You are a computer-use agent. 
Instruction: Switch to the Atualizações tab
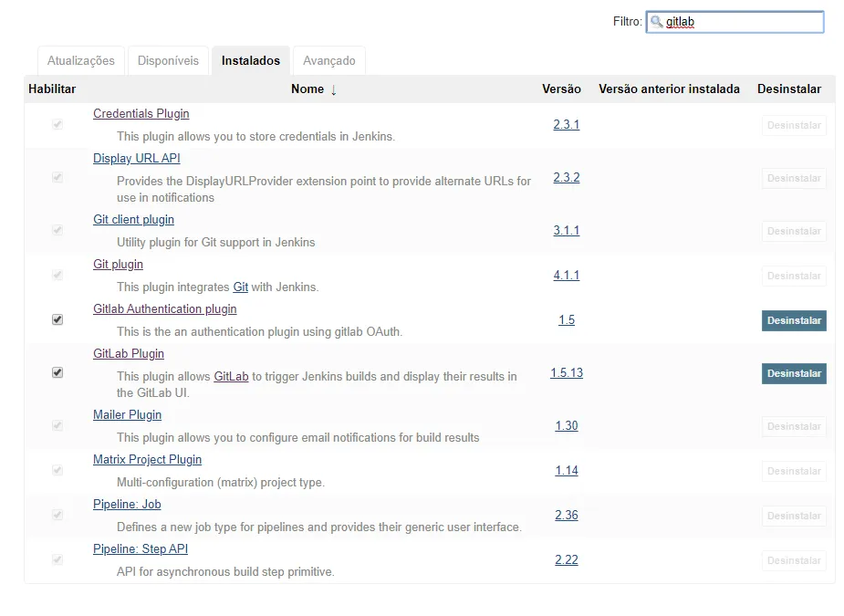(81, 60)
